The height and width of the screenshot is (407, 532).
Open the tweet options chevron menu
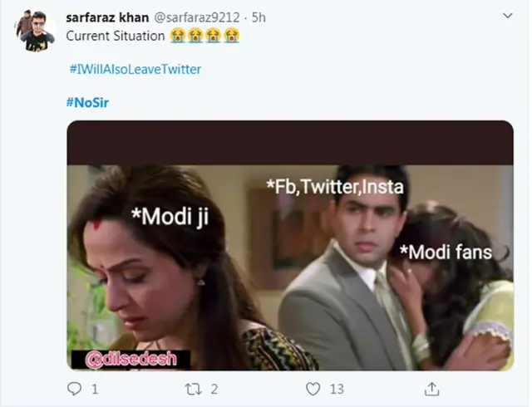click(x=507, y=17)
